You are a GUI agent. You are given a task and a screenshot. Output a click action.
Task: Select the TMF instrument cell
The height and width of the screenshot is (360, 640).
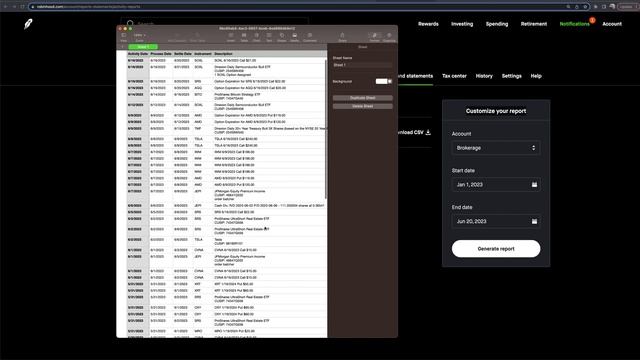tap(203, 131)
